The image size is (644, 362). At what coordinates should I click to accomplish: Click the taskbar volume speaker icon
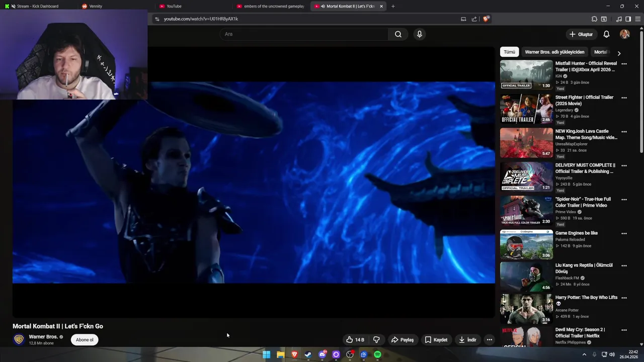pyautogui.click(x=612, y=354)
